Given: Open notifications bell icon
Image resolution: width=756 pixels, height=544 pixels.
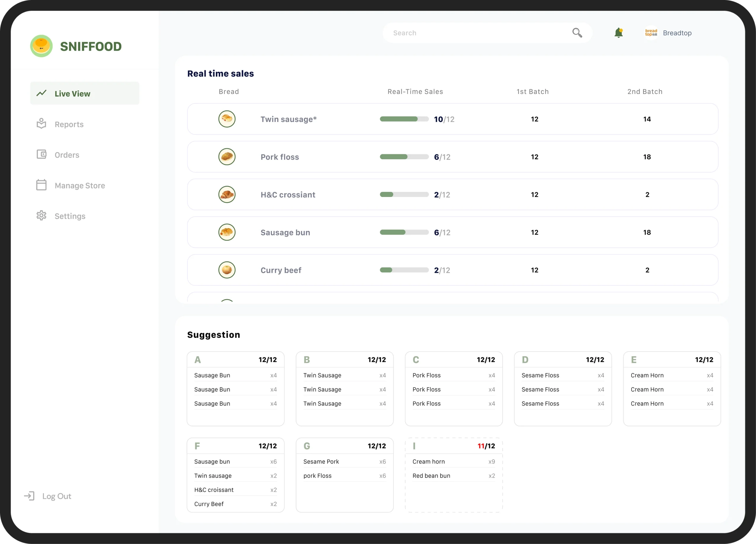Looking at the screenshot, I should pos(619,33).
